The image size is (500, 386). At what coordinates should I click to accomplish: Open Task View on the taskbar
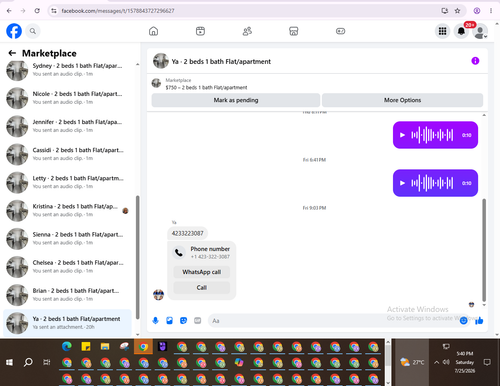47,362
